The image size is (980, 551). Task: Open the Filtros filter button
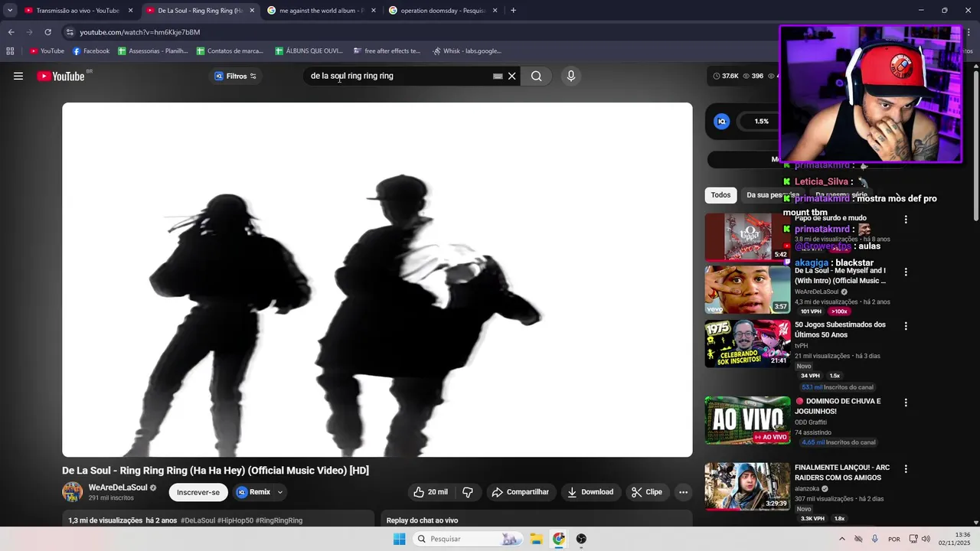pyautogui.click(x=236, y=76)
